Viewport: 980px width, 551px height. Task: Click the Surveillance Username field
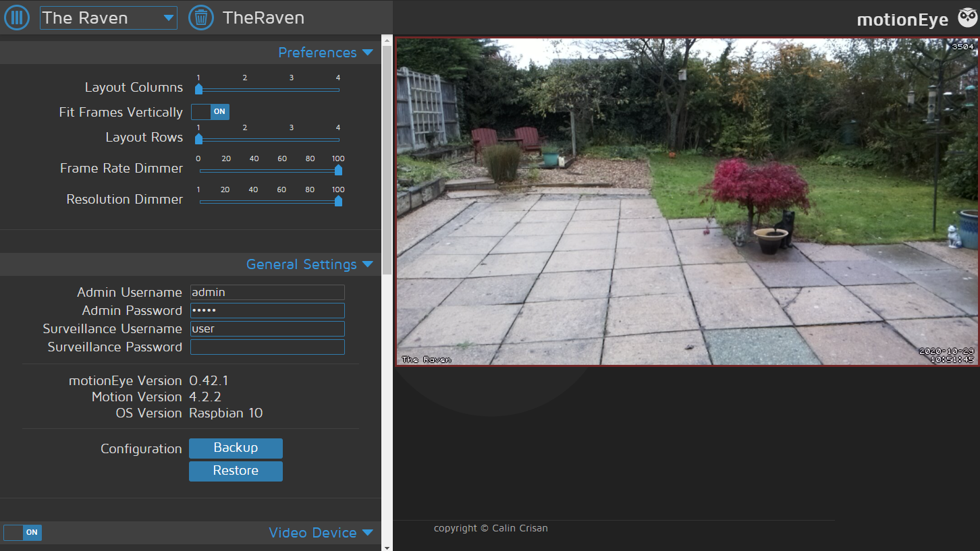point(267,328)
